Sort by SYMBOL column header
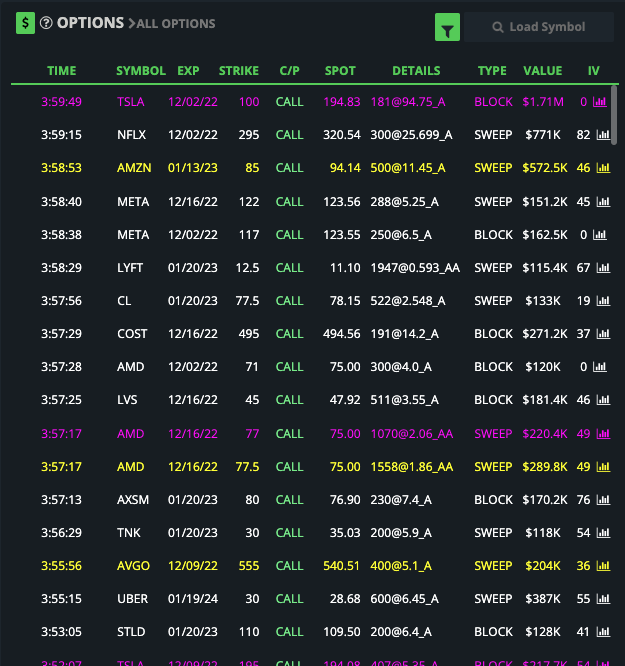625x666 pixels. [141, 71]
